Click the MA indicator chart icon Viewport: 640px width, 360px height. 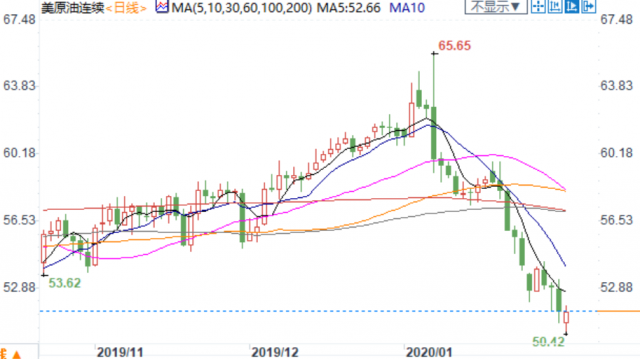coord(162,7)
